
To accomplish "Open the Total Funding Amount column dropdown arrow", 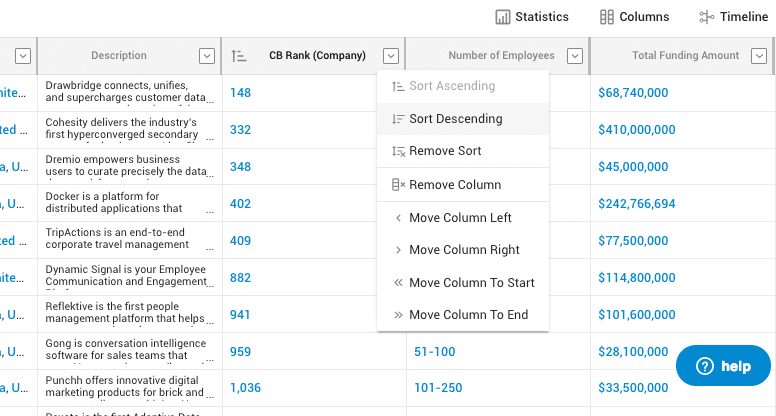I will click(x=759, y=56).
